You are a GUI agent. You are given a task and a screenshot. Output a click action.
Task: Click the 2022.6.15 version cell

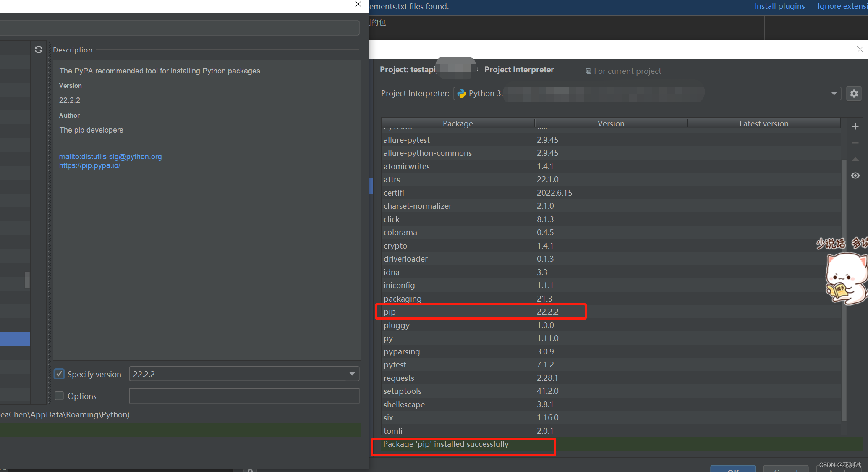pyautogui.click(x=554, y=193)
